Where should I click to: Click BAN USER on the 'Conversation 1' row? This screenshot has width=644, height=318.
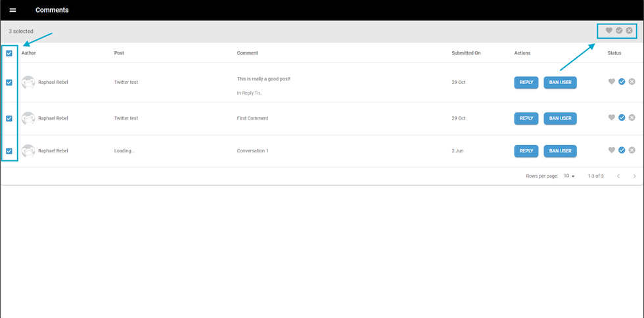[560, 150]
